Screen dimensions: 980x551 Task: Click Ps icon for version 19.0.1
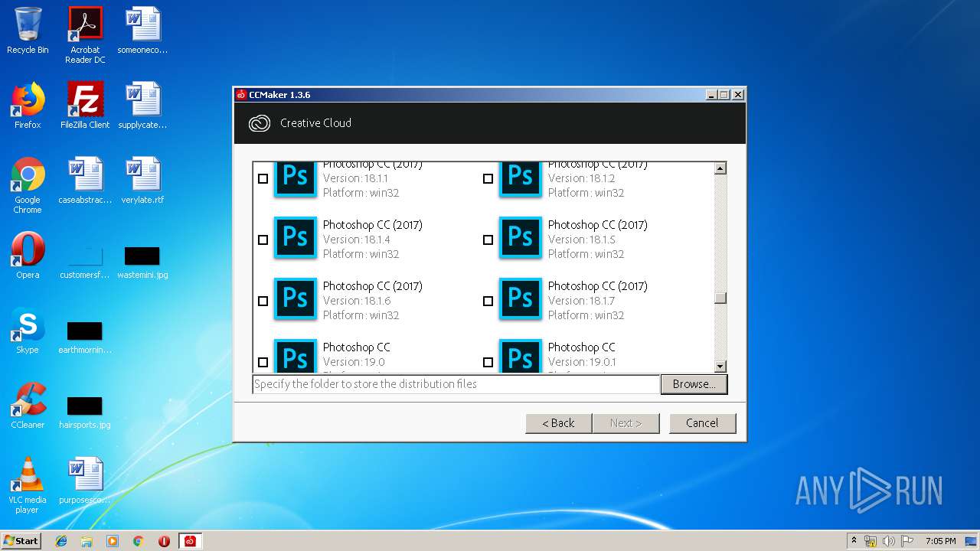pos(521,356)
